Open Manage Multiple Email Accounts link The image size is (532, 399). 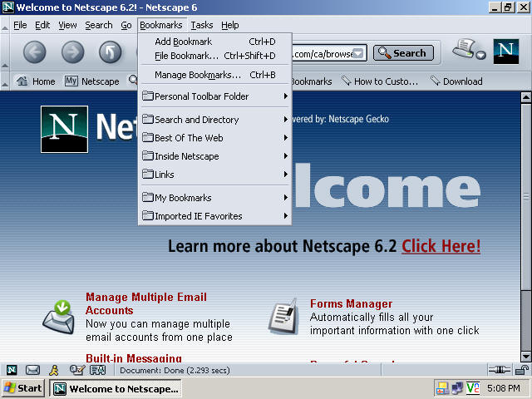(x=146, y=303)
